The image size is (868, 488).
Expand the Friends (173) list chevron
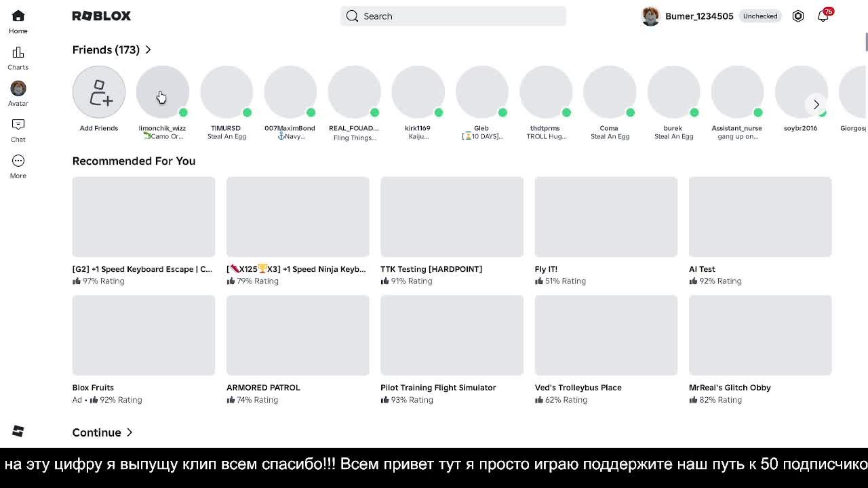(x=148, y=49)
